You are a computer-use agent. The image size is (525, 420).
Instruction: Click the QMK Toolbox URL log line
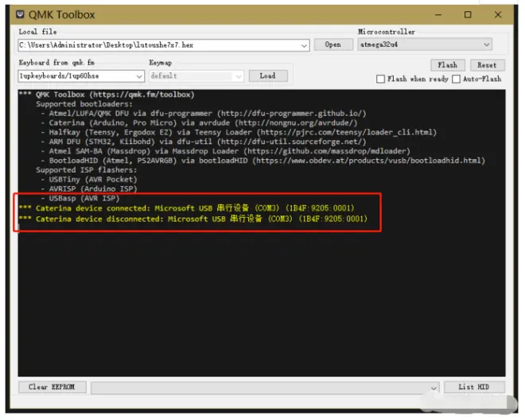click(x=107, y=95)
